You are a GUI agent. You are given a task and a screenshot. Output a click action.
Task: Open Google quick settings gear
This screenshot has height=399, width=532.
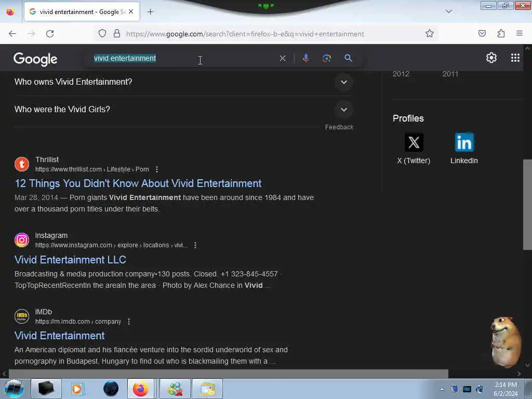point(491,58)
